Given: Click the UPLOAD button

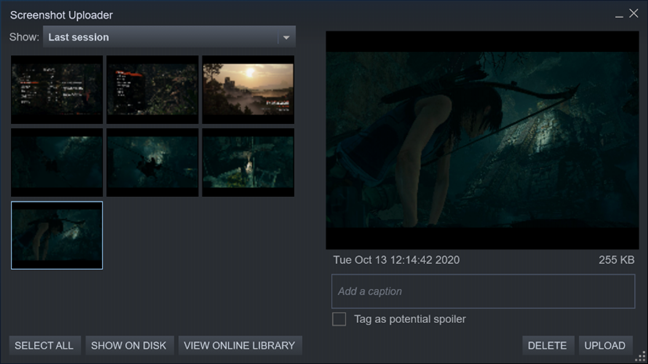Looking at the screenshot, I should click(605, 345).
